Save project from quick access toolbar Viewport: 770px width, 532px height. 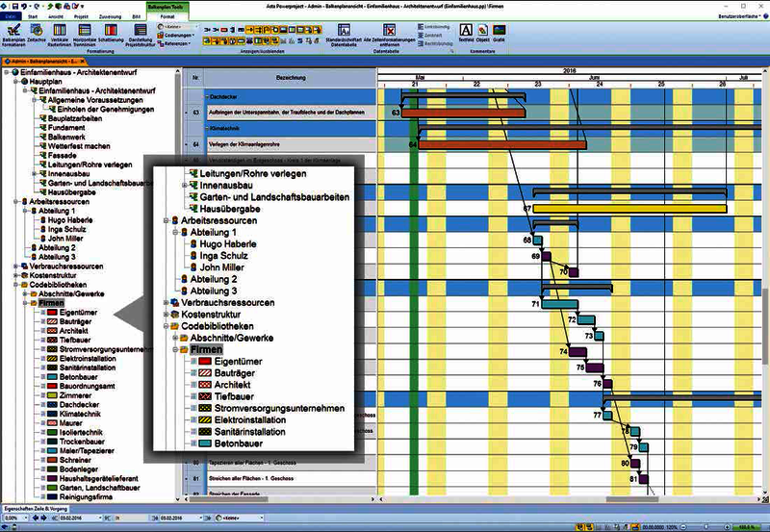[14, 6]
